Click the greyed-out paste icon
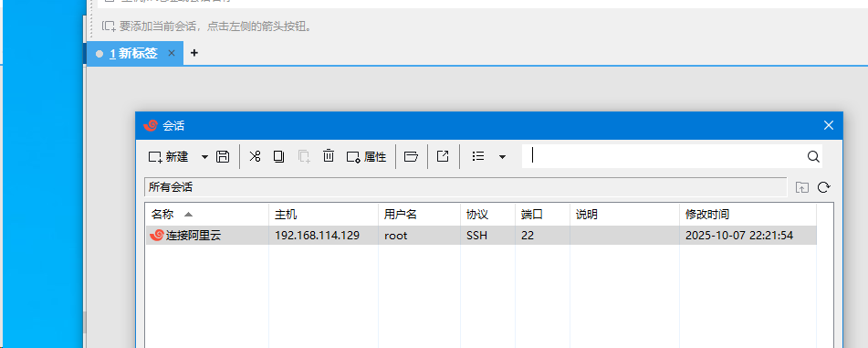The height and width of the screenshot is (348, 868). tap(304, 157)
